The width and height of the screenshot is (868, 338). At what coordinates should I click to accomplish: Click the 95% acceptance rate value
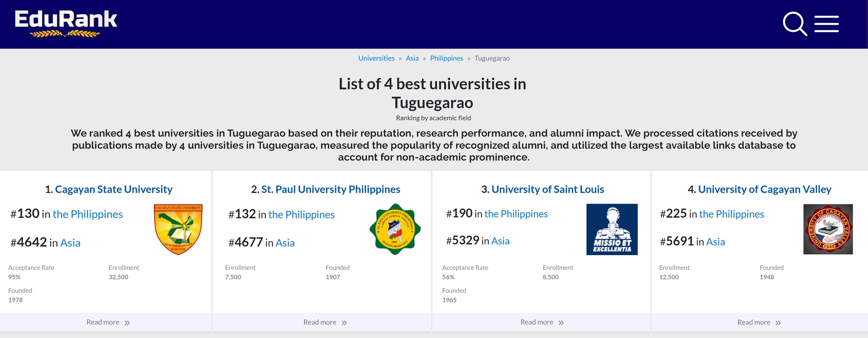point(14,277)
